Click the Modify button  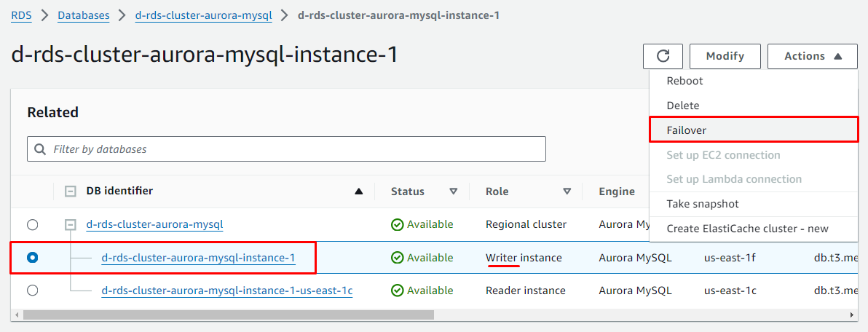[x=725, y=56]
